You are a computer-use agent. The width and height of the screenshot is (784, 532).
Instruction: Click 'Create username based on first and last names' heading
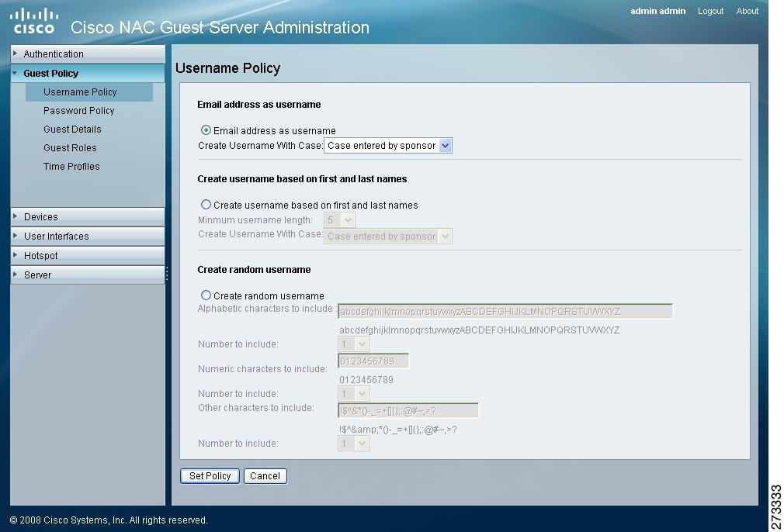302,179
